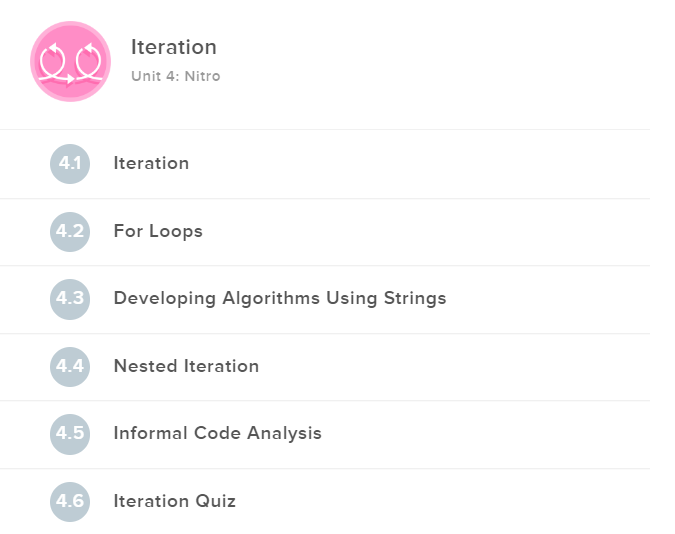Click the Iteration unit heading at top
This screenshot has width=675, height=534.
tap(174, 47)
